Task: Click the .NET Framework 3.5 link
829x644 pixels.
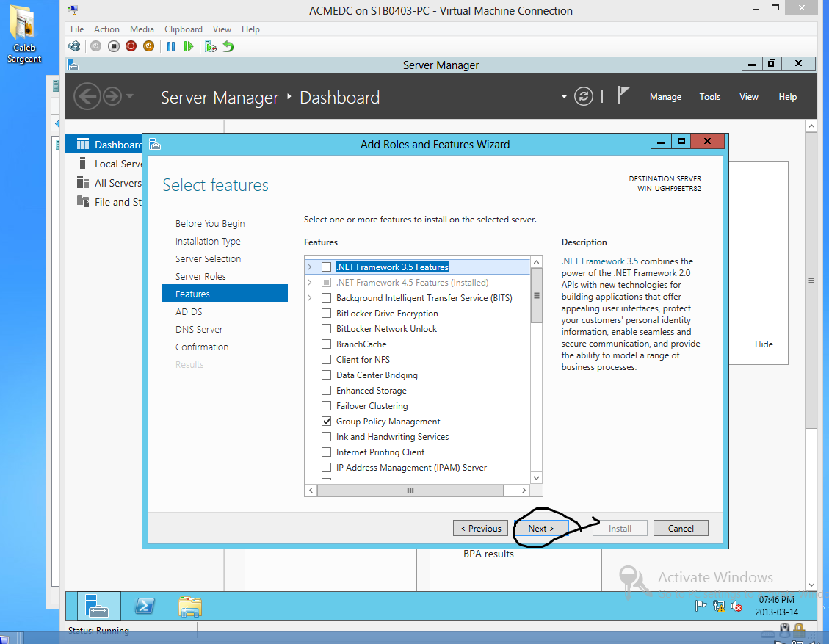Action: (600, 261)
